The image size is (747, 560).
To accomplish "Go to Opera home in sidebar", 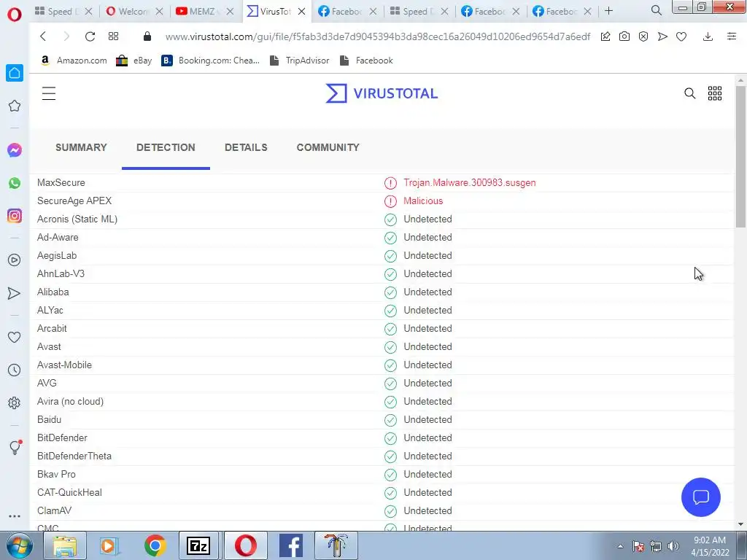I will (x=15, y=73).
